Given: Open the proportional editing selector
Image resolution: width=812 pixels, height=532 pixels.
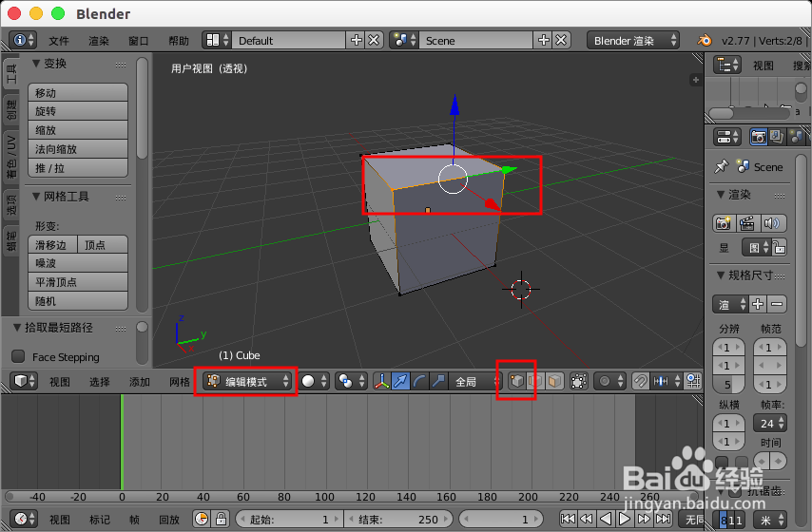Looking at the screenshot, I should (x=609, y=381).
